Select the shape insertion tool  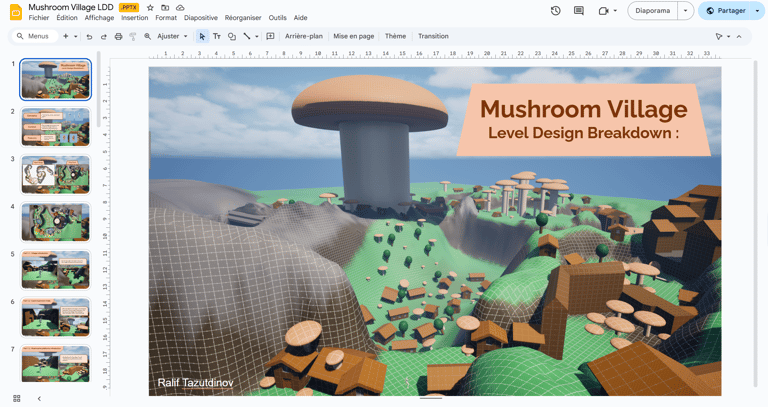click(232, 36)
